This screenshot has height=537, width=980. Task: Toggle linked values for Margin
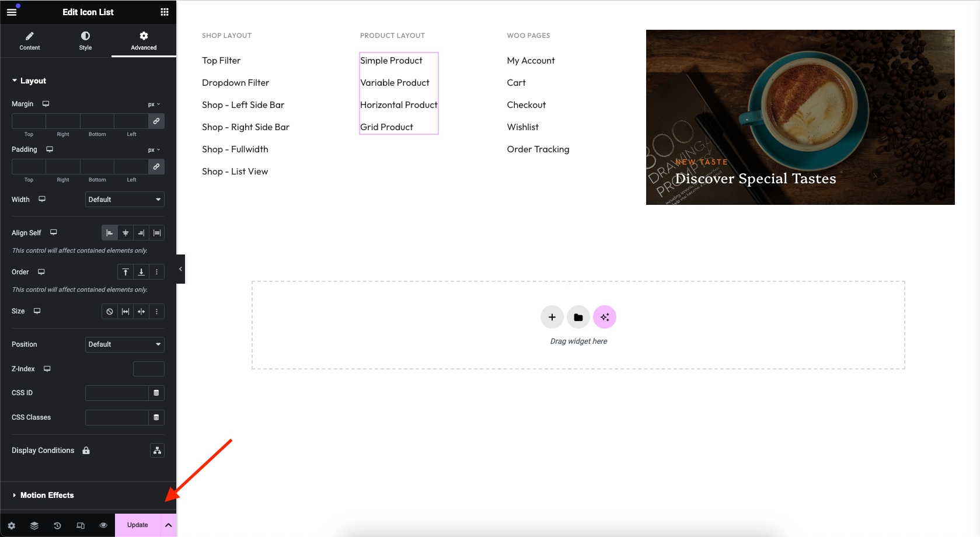point(156,121)
